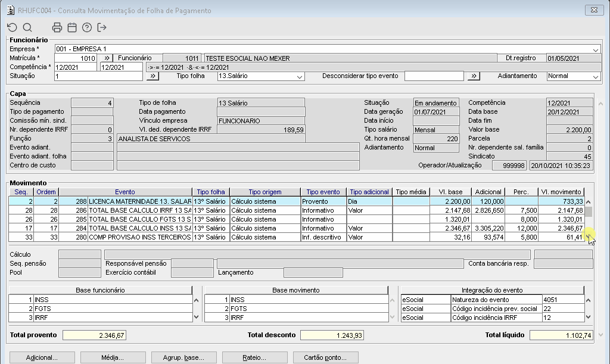Click the Adicional... button

pyautogui.click(x=42, y=357)
